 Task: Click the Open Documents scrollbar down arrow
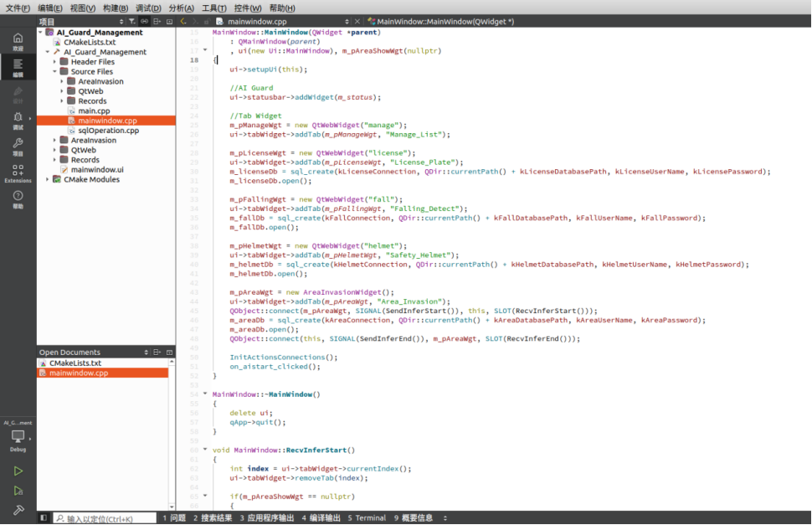point(172,507)
